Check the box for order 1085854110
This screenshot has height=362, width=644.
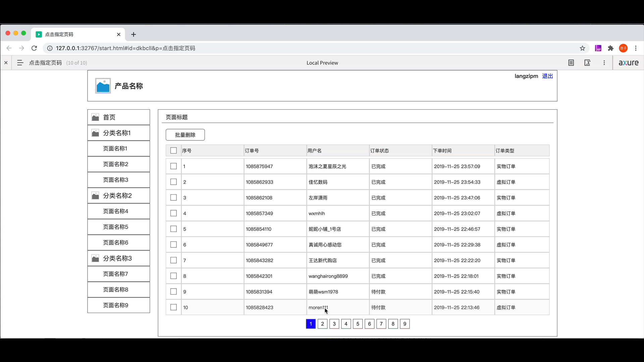point(173,229)
